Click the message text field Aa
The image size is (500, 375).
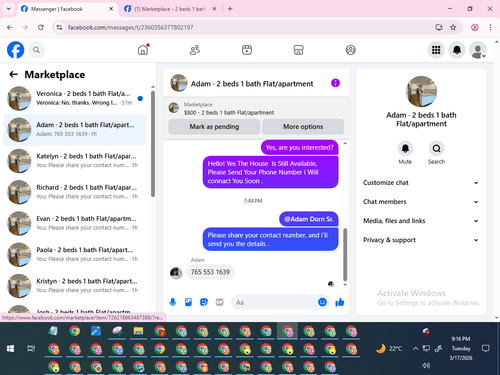click(x=273, y=302)
